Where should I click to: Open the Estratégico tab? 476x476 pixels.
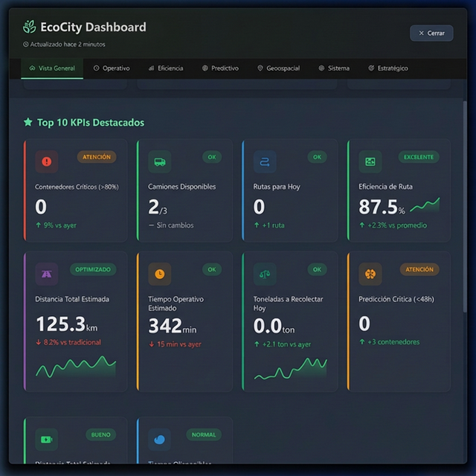388,68
